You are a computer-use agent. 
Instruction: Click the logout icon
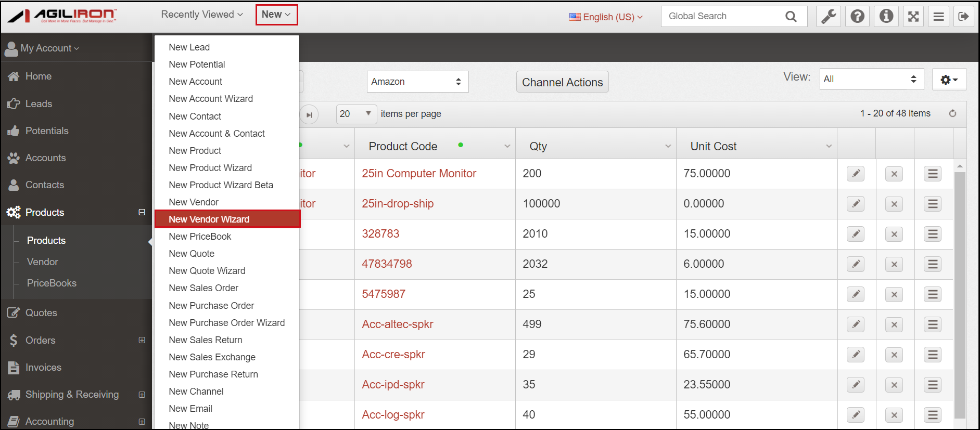click(963, 16)
